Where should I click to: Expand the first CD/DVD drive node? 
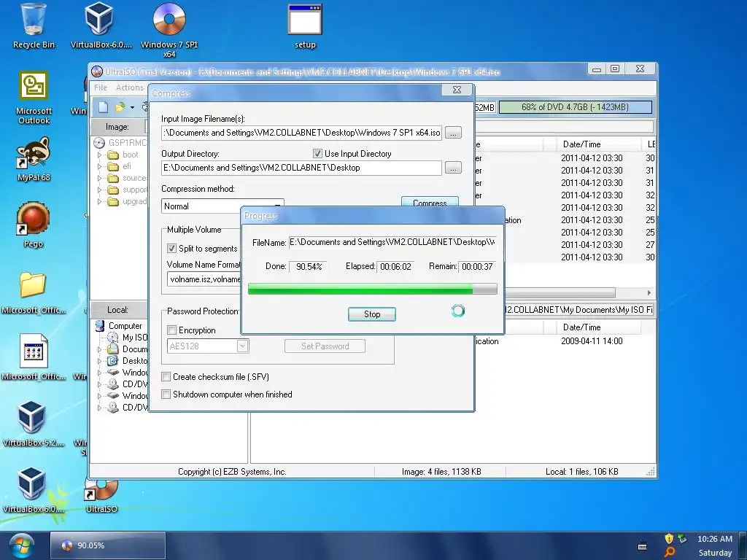click(99, 384)
